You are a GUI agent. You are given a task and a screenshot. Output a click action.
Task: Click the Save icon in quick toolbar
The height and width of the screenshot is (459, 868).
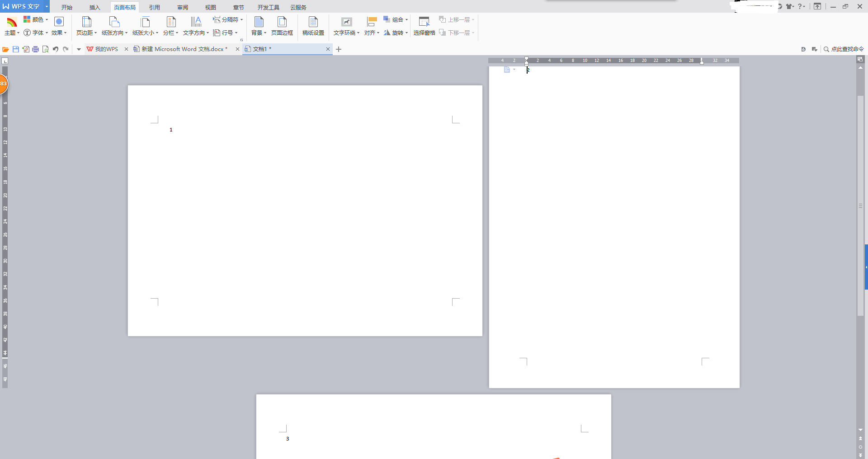point(16,49)
